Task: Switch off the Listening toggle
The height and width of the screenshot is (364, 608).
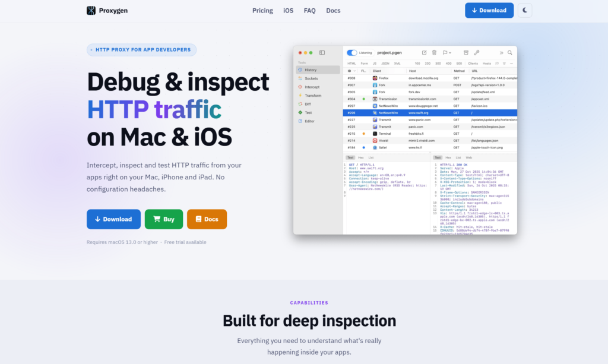Action: [352, 53]
